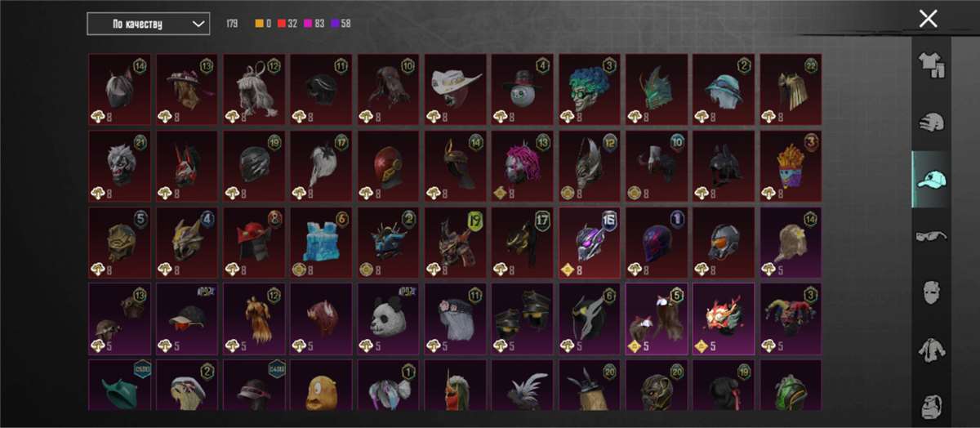Open the jacket category icon
The height and width of the screenshot is (428, 980).
pos(932,350)
